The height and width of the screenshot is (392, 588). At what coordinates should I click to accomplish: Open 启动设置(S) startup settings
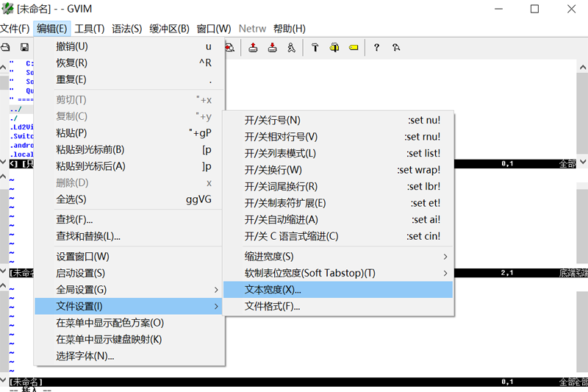click(129, 273)
